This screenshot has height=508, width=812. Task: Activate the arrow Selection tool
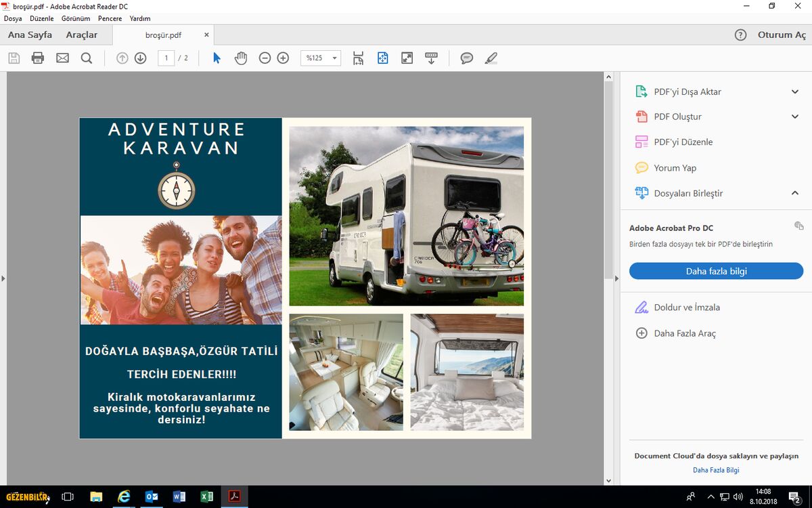point(217,58)
